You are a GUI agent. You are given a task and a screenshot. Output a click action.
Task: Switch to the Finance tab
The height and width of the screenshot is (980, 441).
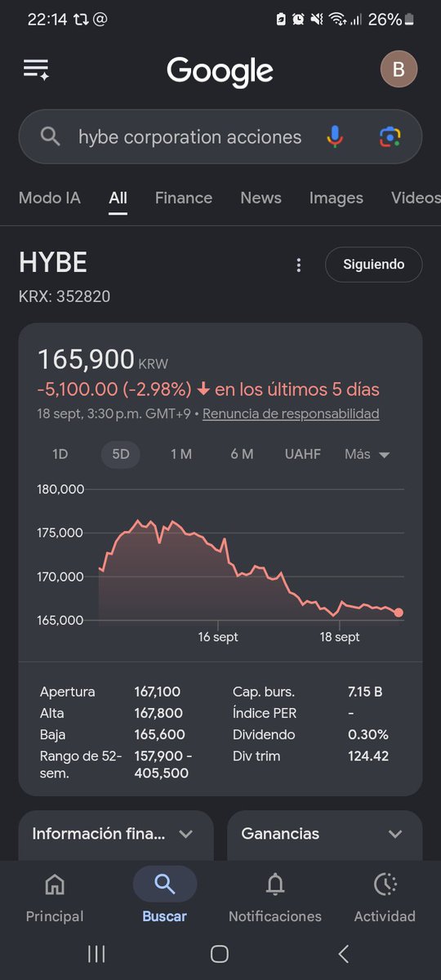pyautogui.click(x=184, y=198)
